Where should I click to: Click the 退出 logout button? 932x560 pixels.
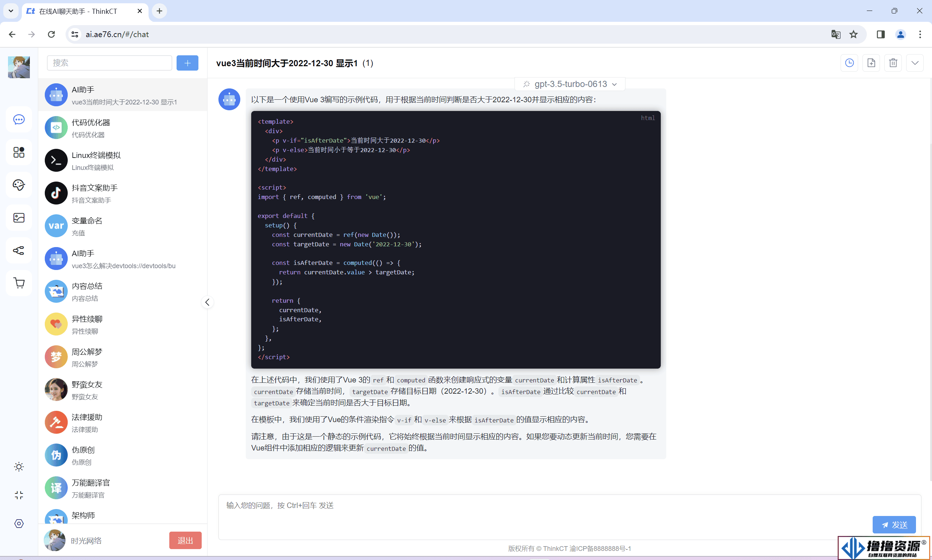point(185,540)
